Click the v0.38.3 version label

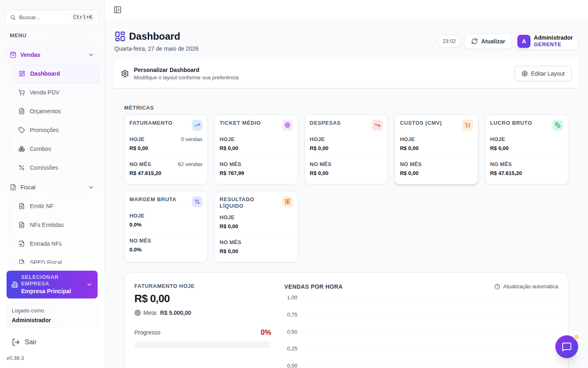(15, 358)
